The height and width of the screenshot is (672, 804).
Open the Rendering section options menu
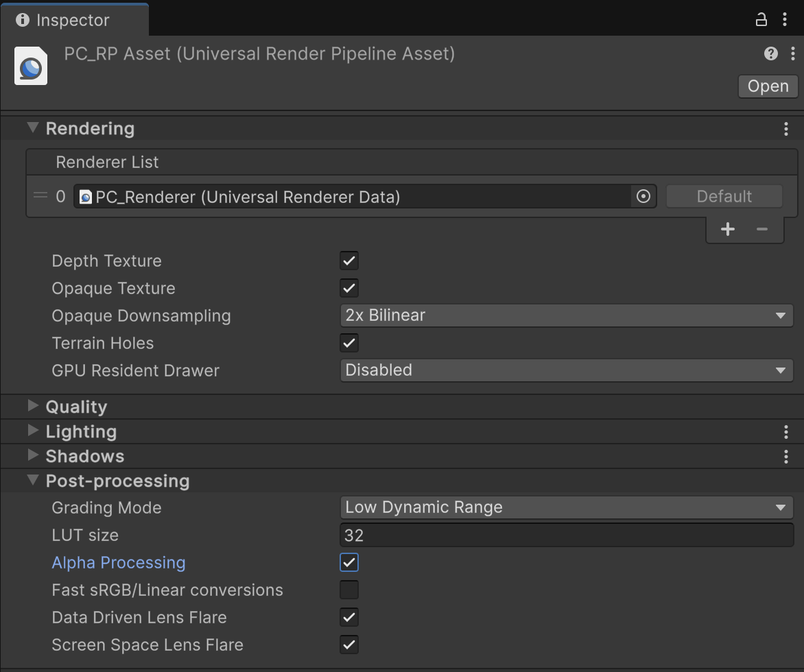(x=785, y=128)
